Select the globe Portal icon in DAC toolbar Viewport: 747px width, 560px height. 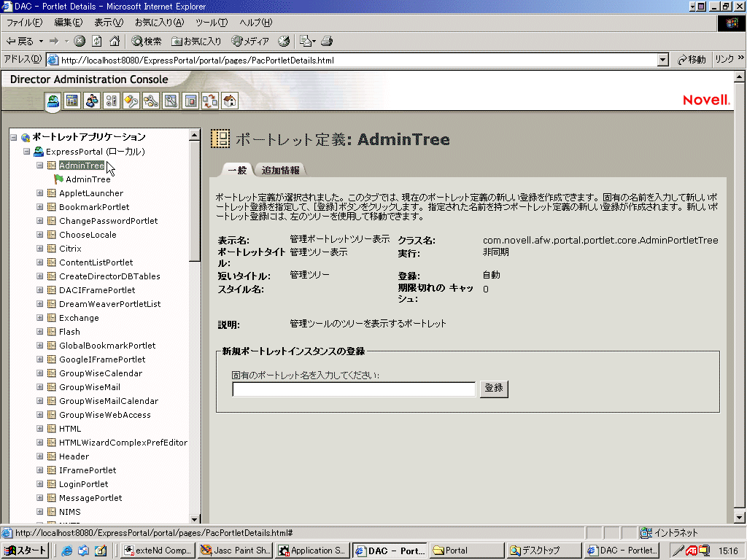[52, 101]
